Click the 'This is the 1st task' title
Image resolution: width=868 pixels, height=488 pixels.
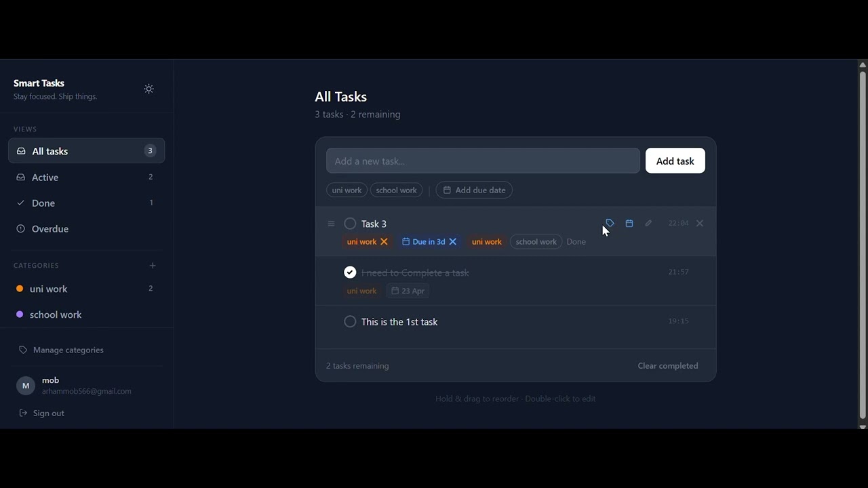[399, 322]
